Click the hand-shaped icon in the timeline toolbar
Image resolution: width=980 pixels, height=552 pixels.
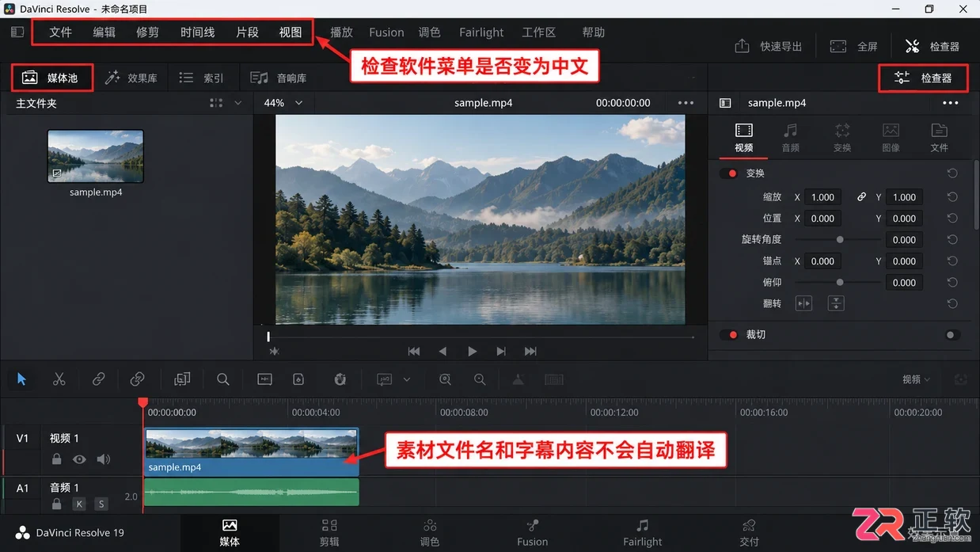(x=340, y=379)
